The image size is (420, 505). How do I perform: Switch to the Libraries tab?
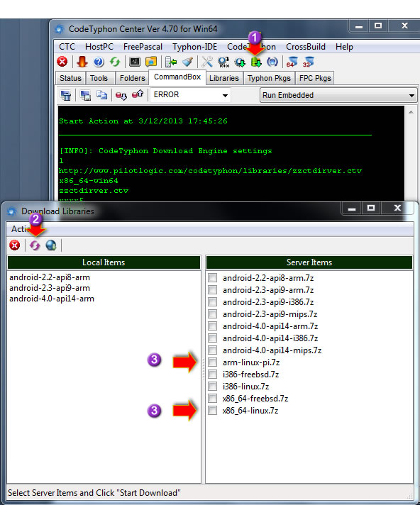tap(224, 78)
